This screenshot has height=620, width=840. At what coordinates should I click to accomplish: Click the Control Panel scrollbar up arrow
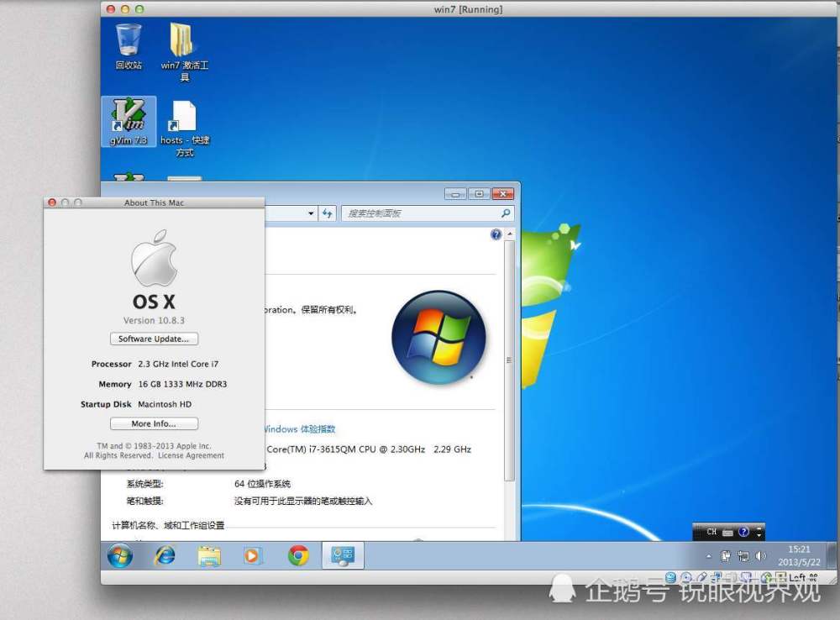510,234
